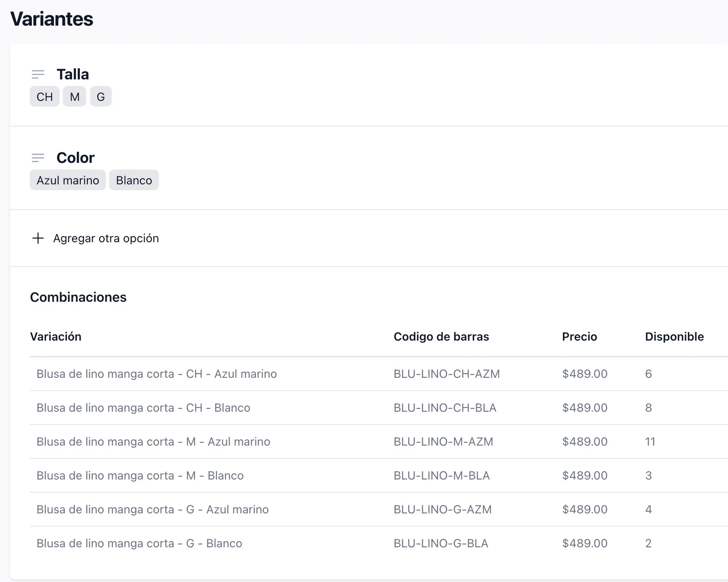Click the drag handle icon beside Color
The width and height of the screenshot is (728, 582).
point(38,158)
